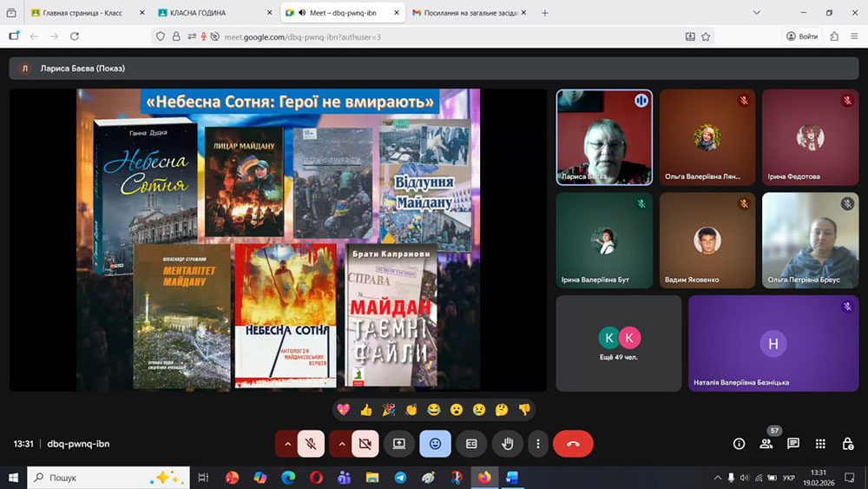The width and height of the screenshot is (868, 489).
Task: Toggle closed captions
Action: coord(471,444)
